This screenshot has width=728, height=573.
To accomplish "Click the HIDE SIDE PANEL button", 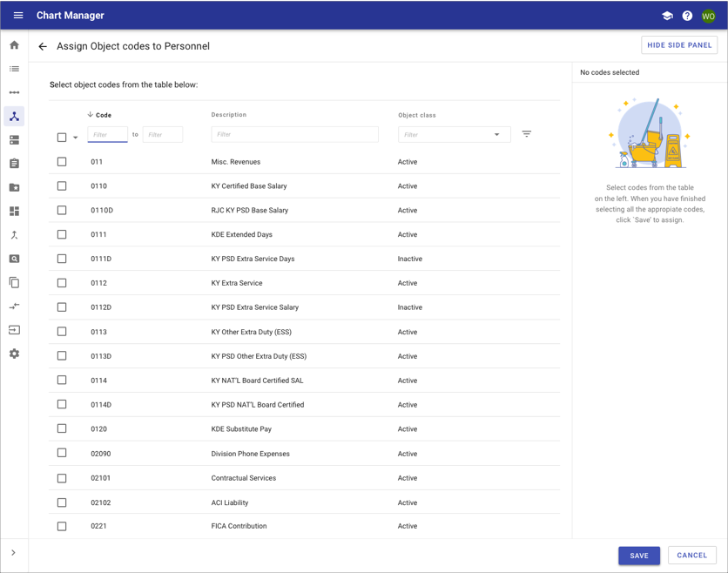I will (679, 45).
